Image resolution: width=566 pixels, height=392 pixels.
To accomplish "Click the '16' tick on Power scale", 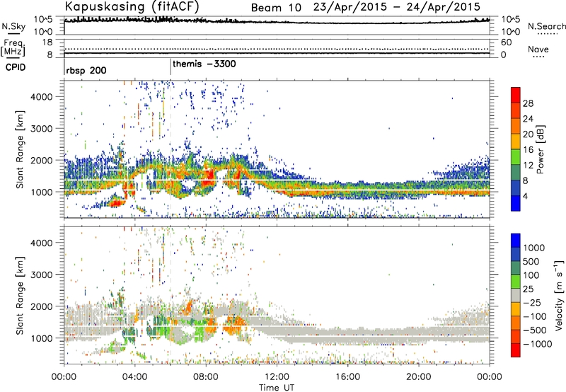I will (528, 150).
